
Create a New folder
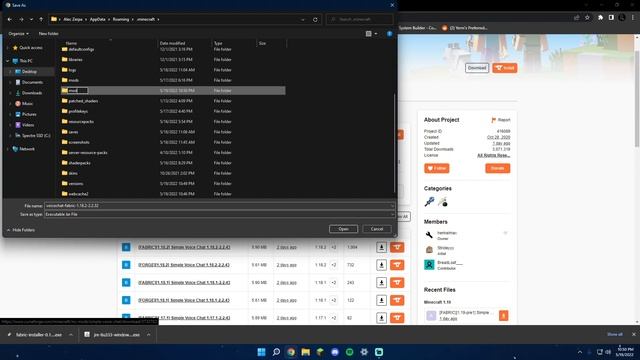tap(49, 33)
